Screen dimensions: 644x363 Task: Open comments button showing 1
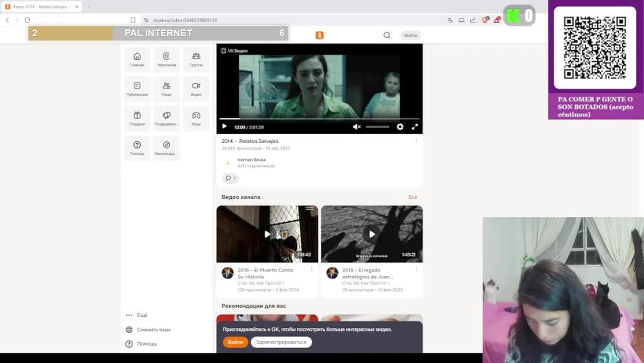tap(230, 178)
